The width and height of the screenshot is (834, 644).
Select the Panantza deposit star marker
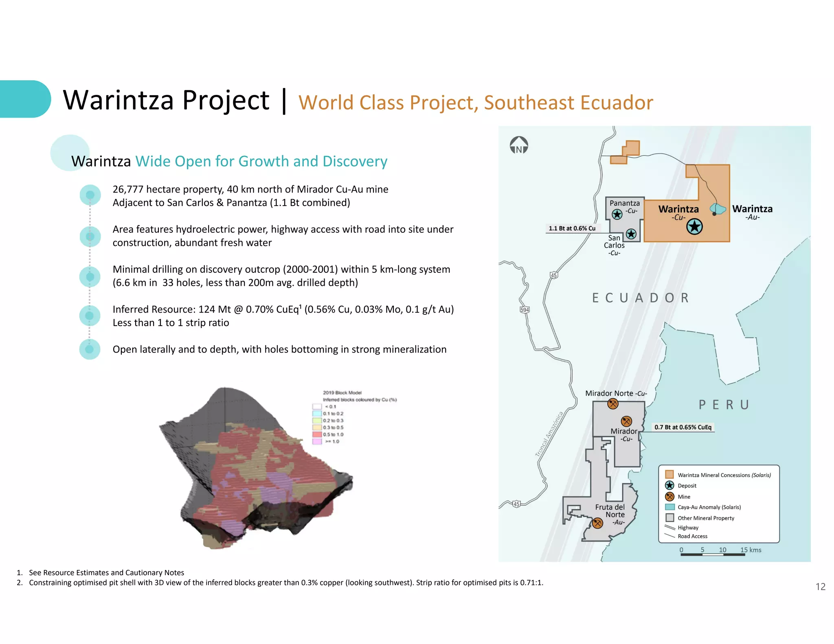click(617, 214)
